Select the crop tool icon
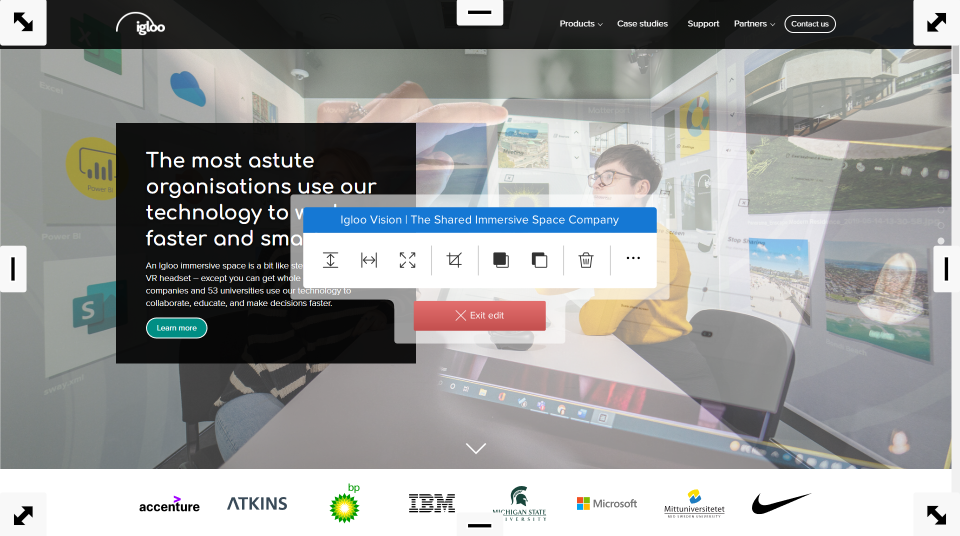 (454, 260)
